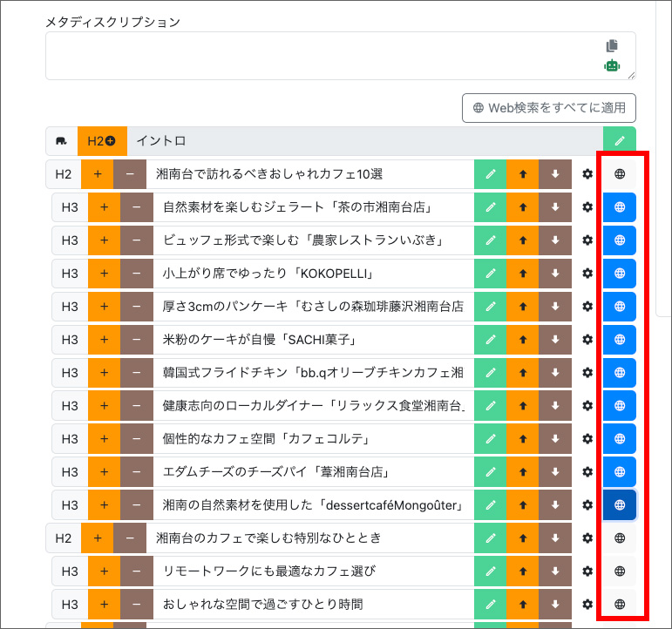
Task: Add a heading after 湘南台のカフェで楽しむ特別なひととき
Action: tap(98, 538)
